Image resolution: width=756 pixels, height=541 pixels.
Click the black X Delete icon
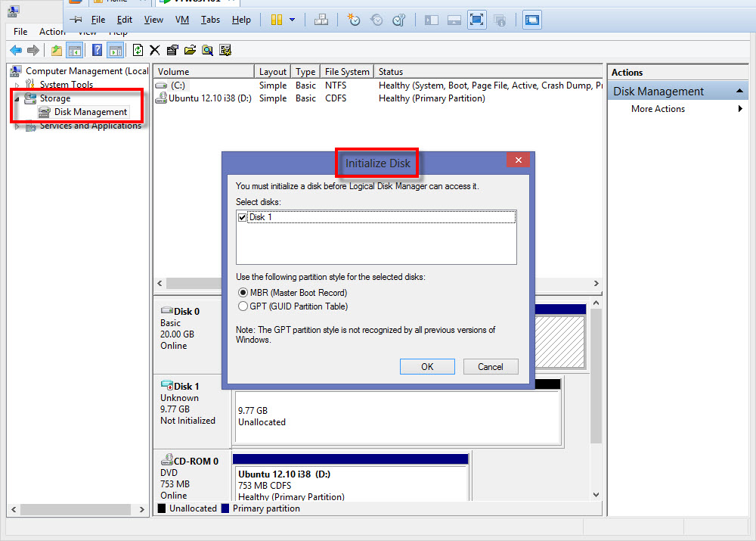(155, 50)
